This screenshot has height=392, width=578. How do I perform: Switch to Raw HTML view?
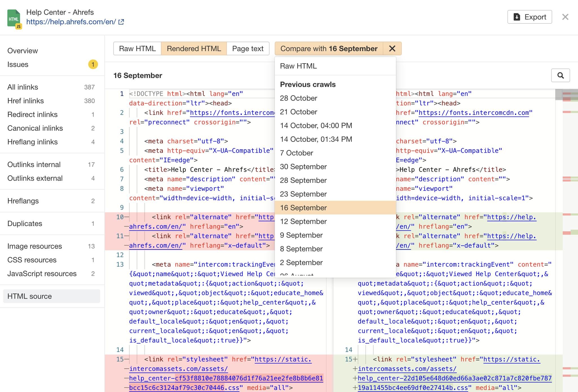click(137, 49)
